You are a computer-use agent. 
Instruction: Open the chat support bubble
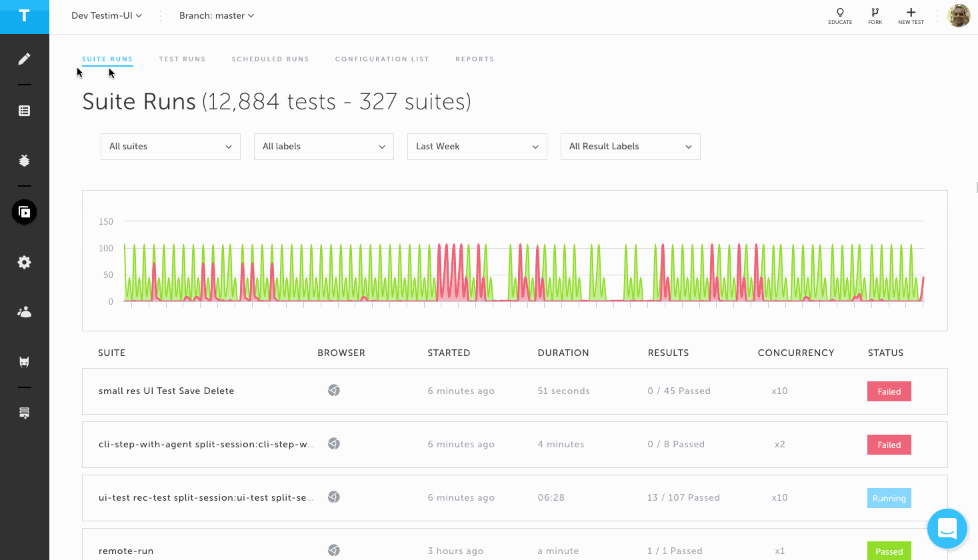tap(947, 529)
